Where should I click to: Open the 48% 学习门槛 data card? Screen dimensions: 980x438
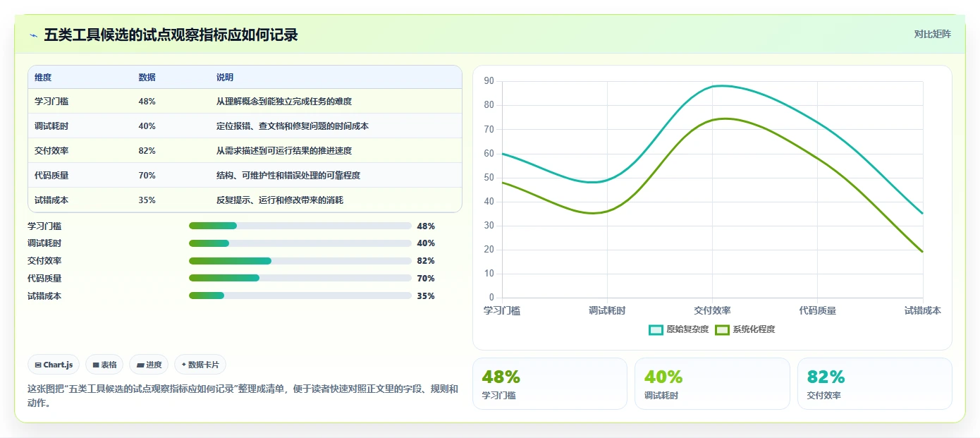pos(549,384)
